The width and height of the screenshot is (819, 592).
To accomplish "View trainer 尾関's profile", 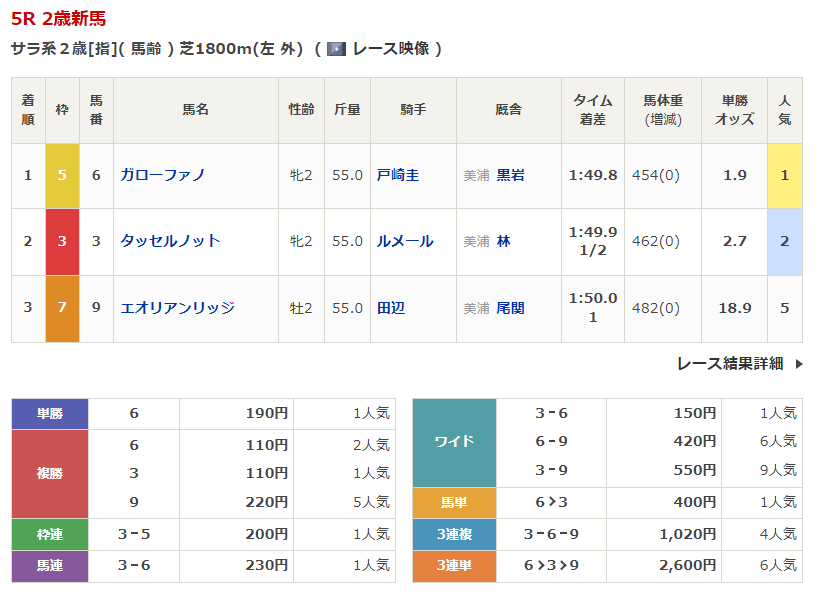I will [x=510, y=308].
